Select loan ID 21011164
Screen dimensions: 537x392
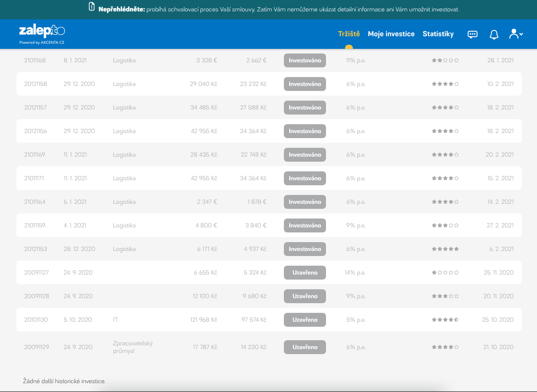click(35, 202)
